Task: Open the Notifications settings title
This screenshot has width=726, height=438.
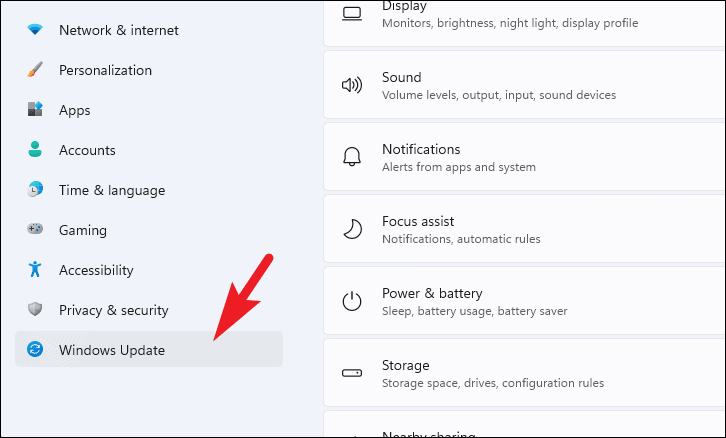Action: 421,149
